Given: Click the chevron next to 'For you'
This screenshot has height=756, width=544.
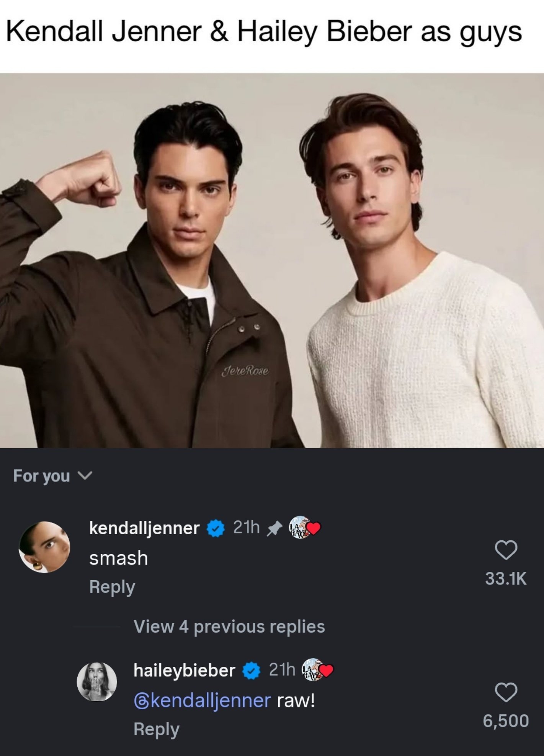Looking at the screenshot, I should 86,476.
